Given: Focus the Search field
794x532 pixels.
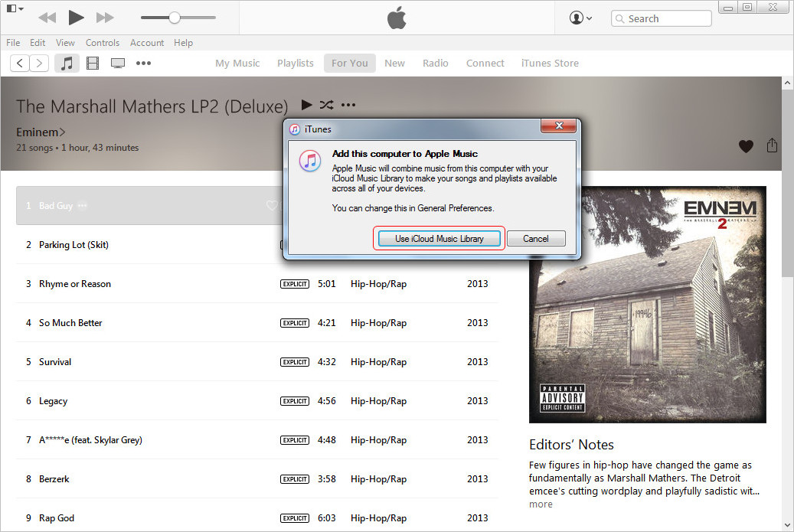Looking at the screenshot, I should [x=662, y=18].
